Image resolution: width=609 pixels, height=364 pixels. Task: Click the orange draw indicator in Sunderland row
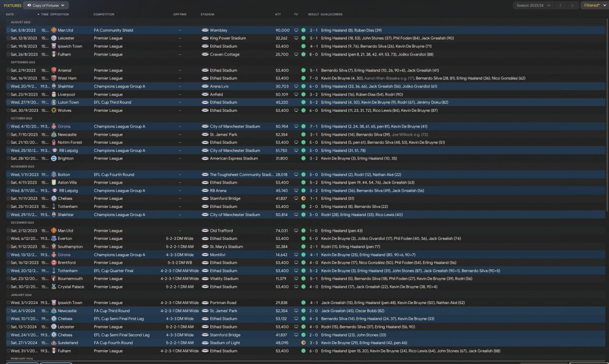point(303,343)
